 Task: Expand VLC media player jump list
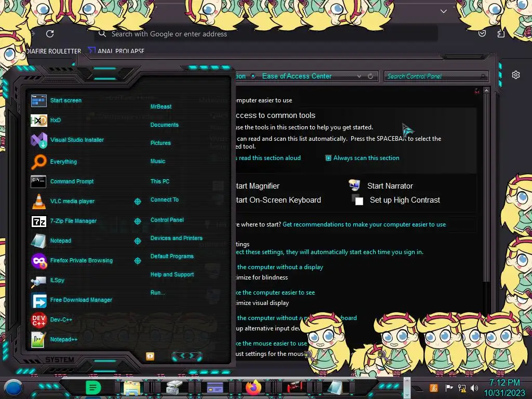(x=137, y=202)
